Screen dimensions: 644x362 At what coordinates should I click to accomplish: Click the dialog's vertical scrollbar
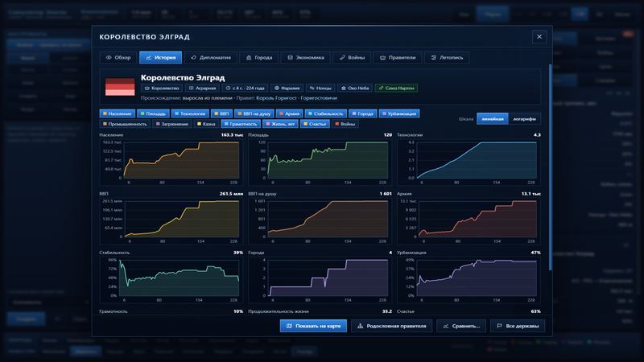click(x=550, y=167)
